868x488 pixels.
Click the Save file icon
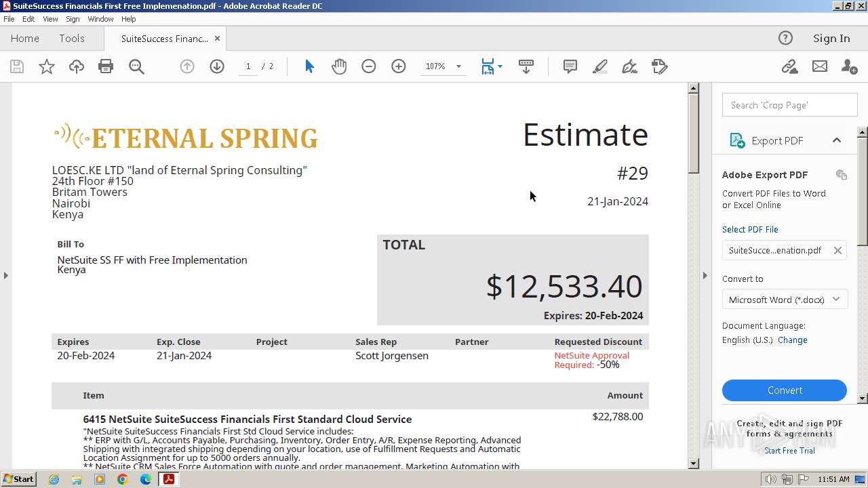(17, 66)
